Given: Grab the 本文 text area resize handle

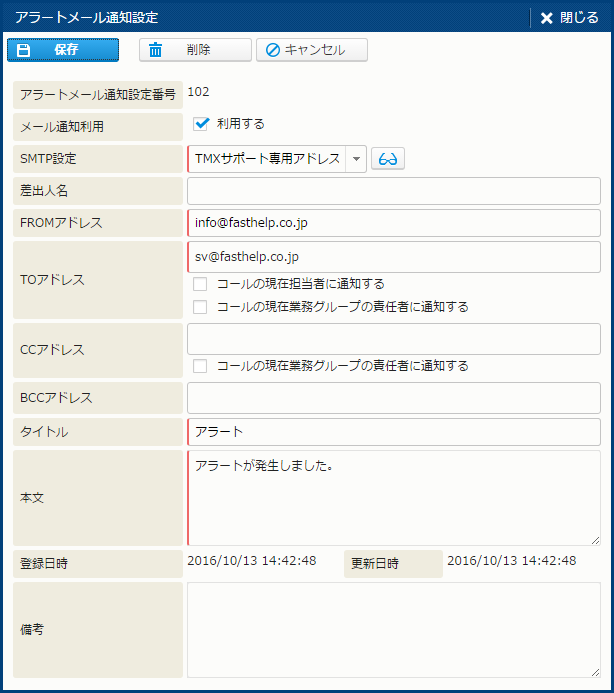Looking at the screenshot, I should tap(595, 540).
